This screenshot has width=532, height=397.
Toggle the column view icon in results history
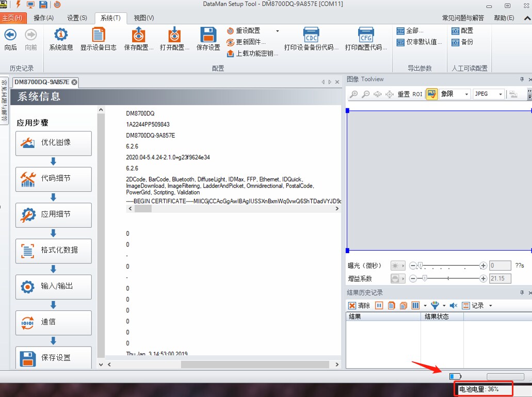pyautogui.click(x=415, y=306)
